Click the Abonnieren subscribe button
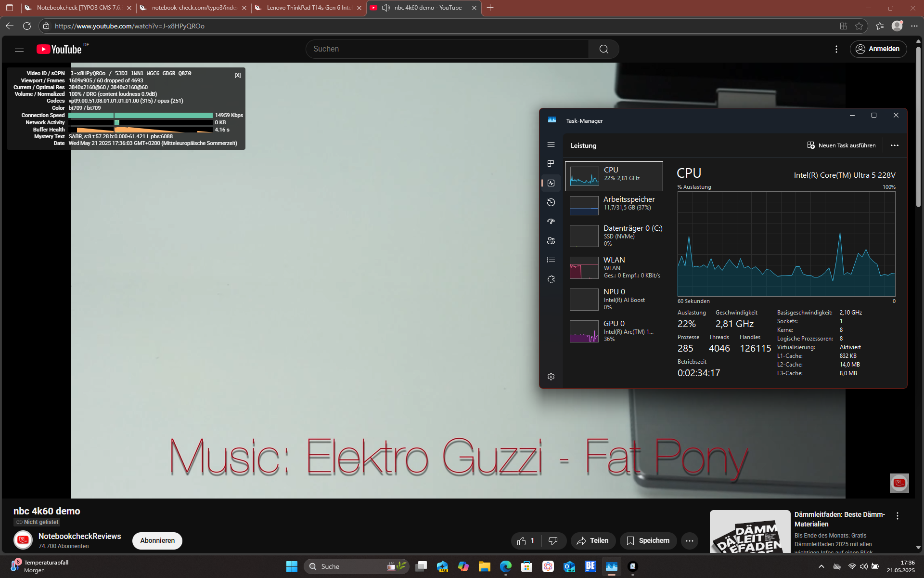The height and width of the screenshot is (578, 924). pyautogui.click(x=157, y=540)
